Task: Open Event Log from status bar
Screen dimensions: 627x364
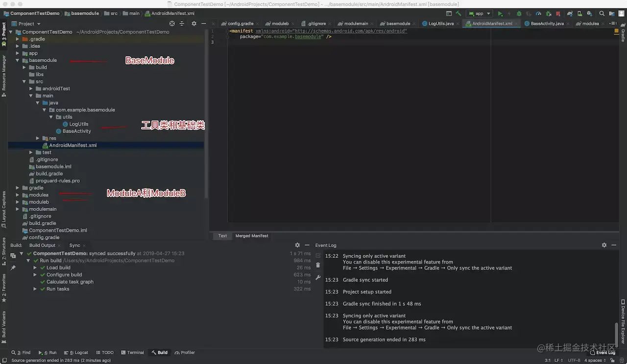Action: [x=602, y=352]
